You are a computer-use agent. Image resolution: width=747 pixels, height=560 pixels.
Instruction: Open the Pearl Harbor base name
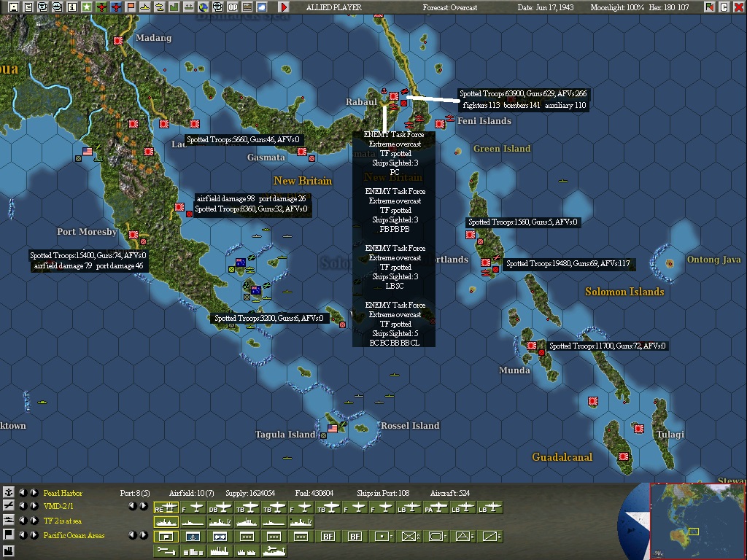63,493
